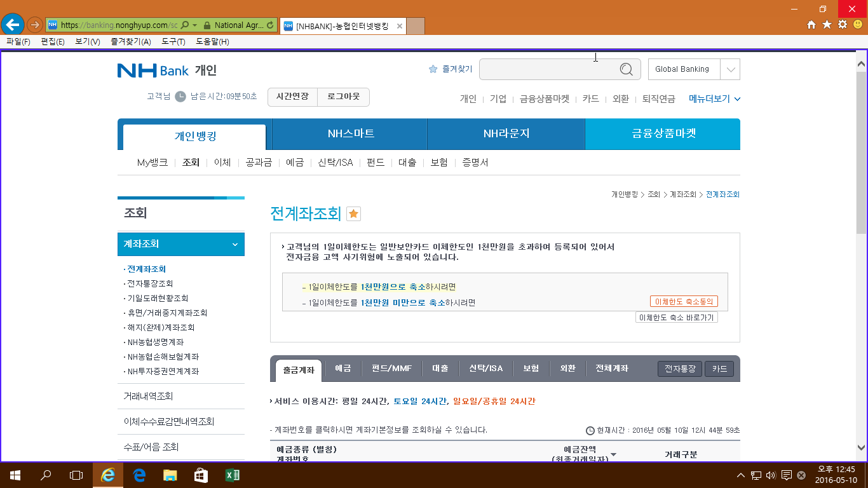868x488 pixels.
Task: Click the 즐겨찾기 star icon near search
Action: pos(433,69)
